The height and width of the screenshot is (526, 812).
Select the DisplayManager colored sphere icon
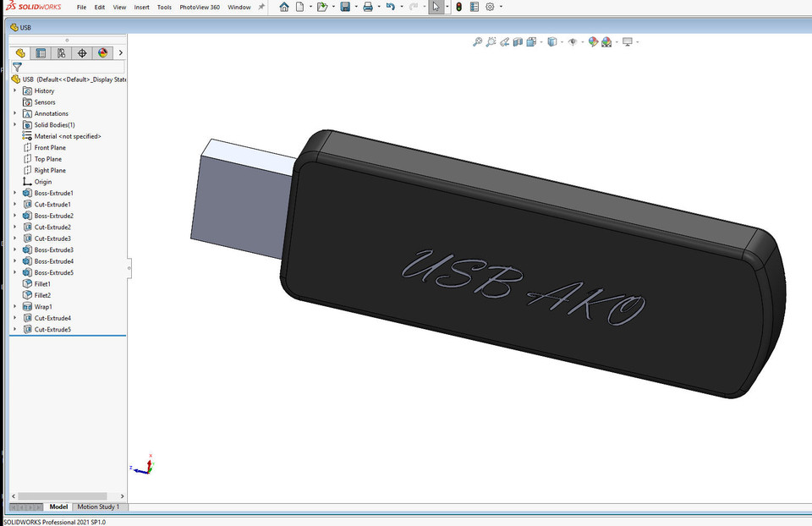coord(101,52)
